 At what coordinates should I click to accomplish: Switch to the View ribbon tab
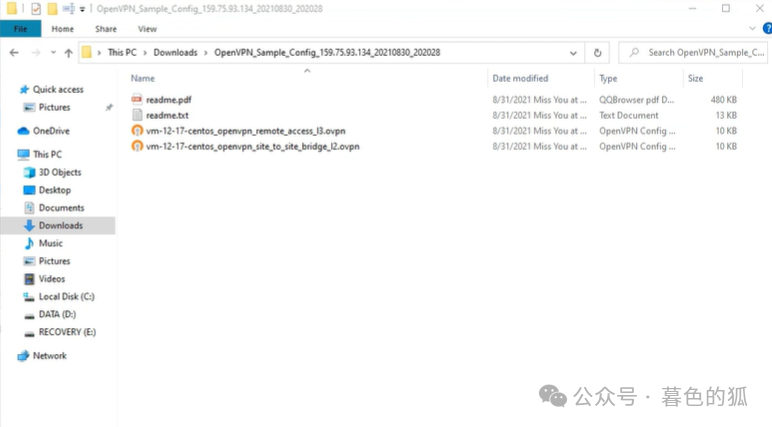(x=147, y=29)
